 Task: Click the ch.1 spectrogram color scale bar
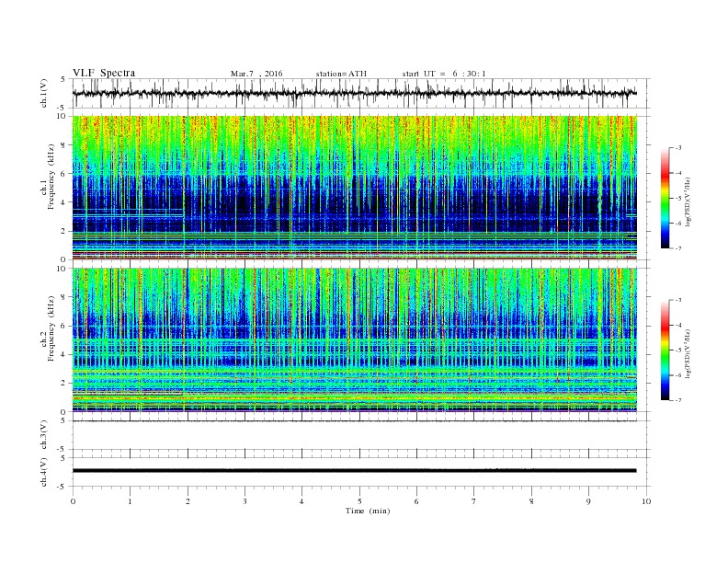coord(665,198)
